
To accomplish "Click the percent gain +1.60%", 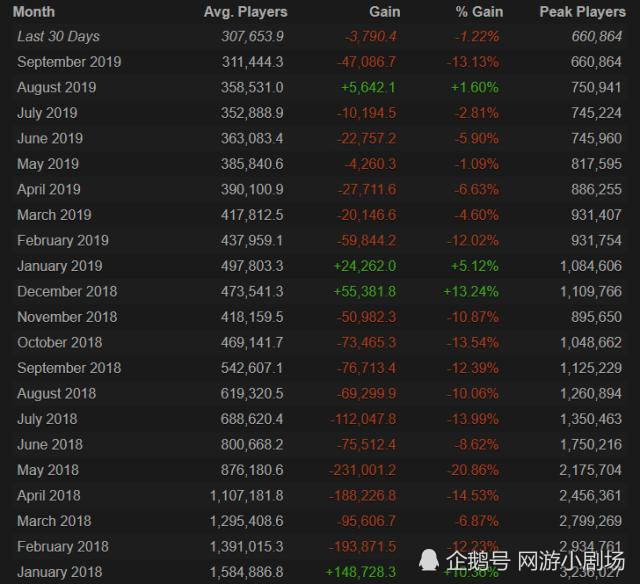I will [x=475, y=87].
